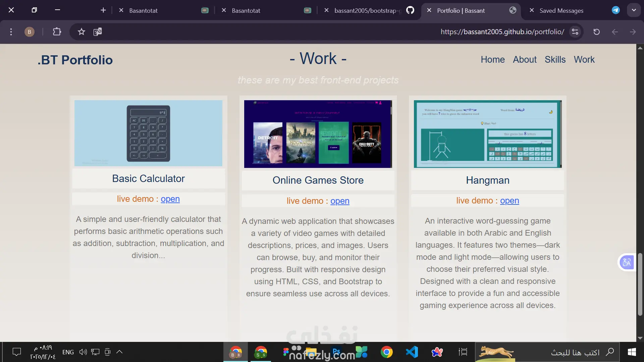Image resolution: width=644 pixels, height=362 pixels.
Task: Open Basic Calculator live demo link
Action: pyautogui.click(x=170, y=199)
